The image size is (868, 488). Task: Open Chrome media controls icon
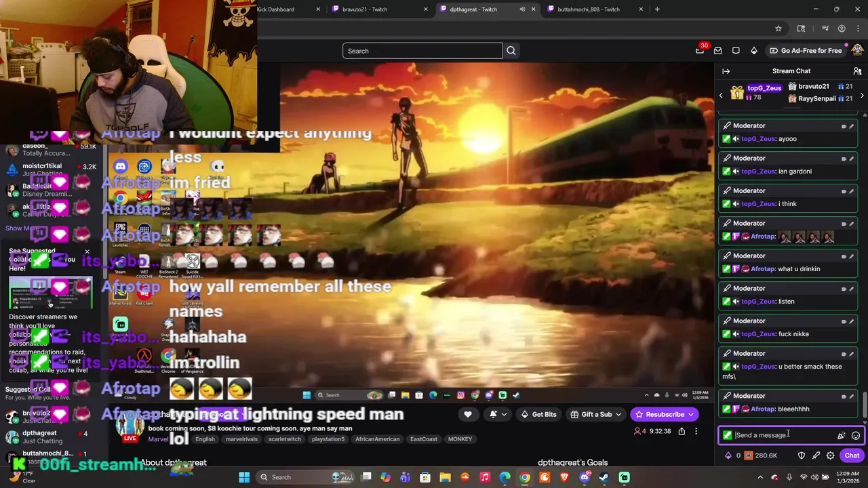825,28
